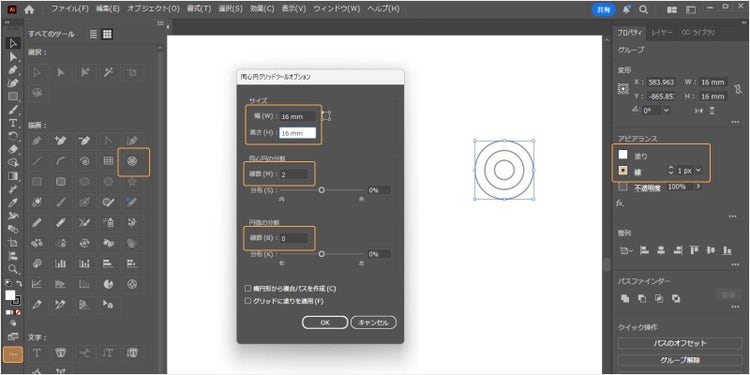Open the search magnifier in the top bar
The image size is (750, 375).
tap(643, 9)
